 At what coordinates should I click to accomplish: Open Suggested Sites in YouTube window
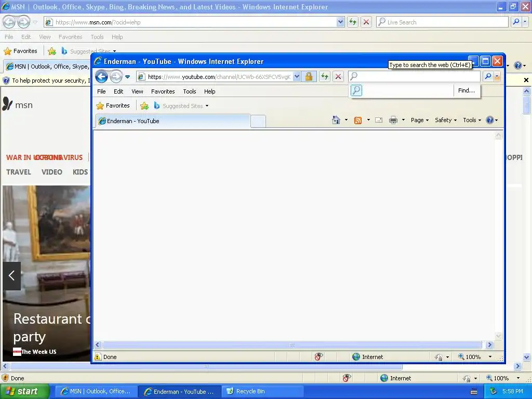click(181, 106)
